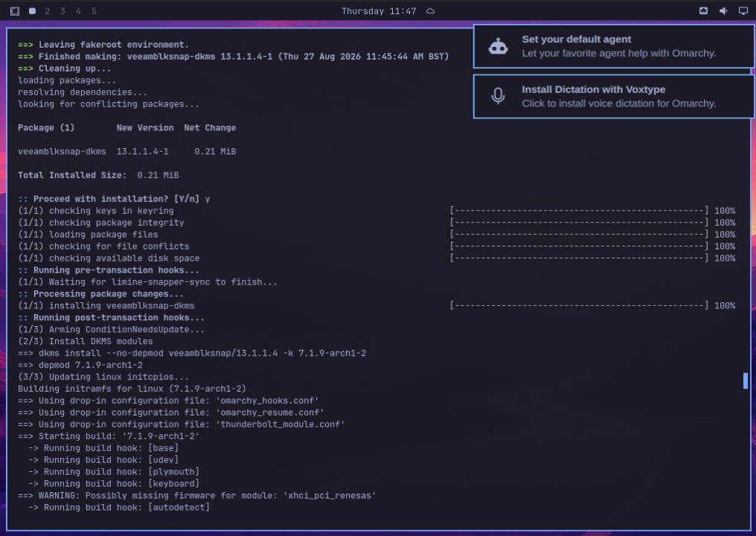Click the 'Cleaning up...' line
The height and width of the screenshot is (536, 756).
click(65, 68)
